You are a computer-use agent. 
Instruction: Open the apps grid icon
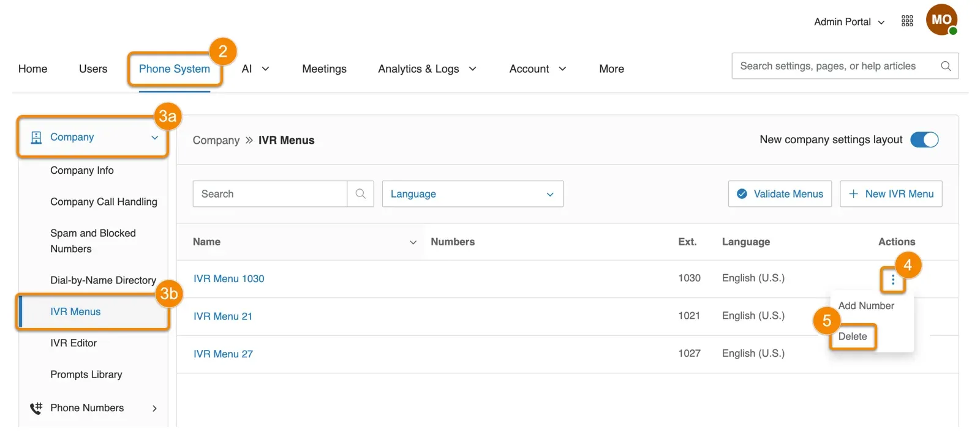pos(907,21)
